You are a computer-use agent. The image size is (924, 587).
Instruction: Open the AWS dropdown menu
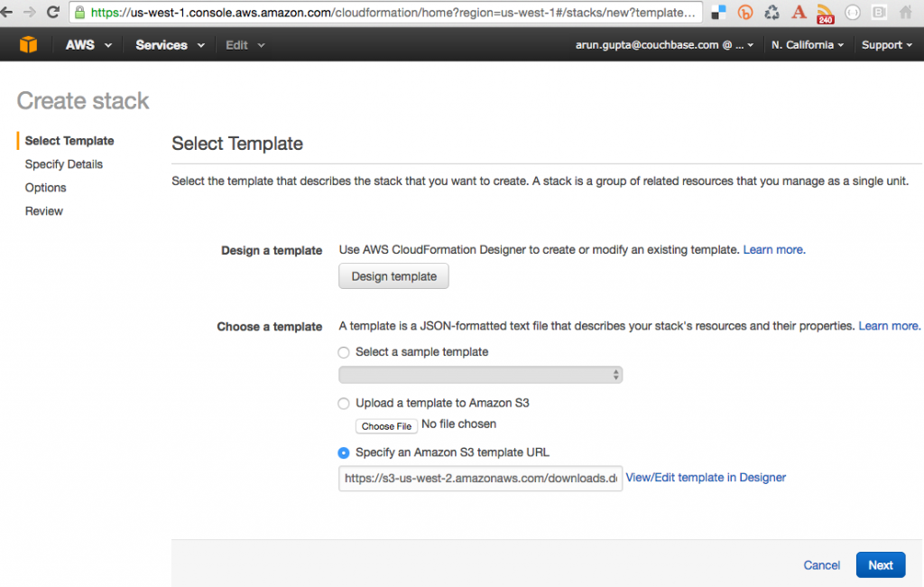tap(88, 45)
